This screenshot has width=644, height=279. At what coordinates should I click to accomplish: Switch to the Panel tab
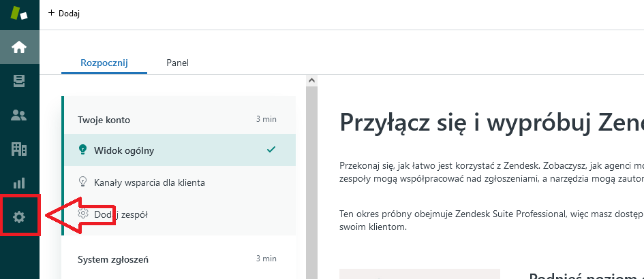point(177,63)
